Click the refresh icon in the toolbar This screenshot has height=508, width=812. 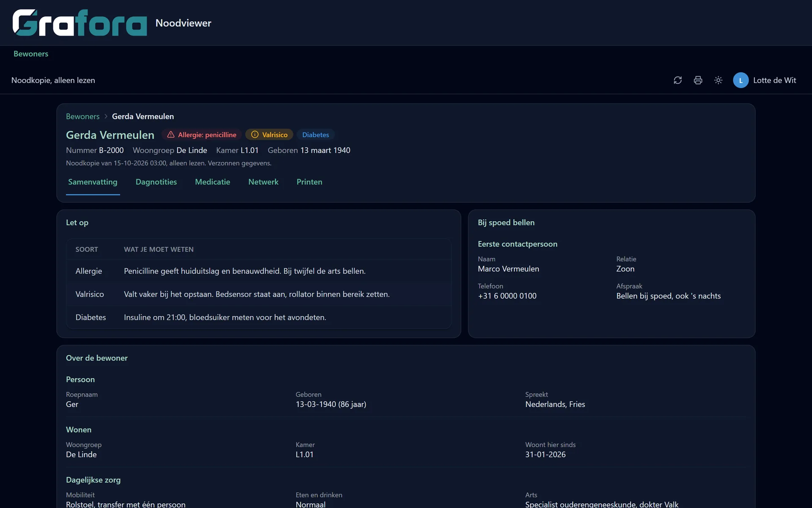pos(678,80)
